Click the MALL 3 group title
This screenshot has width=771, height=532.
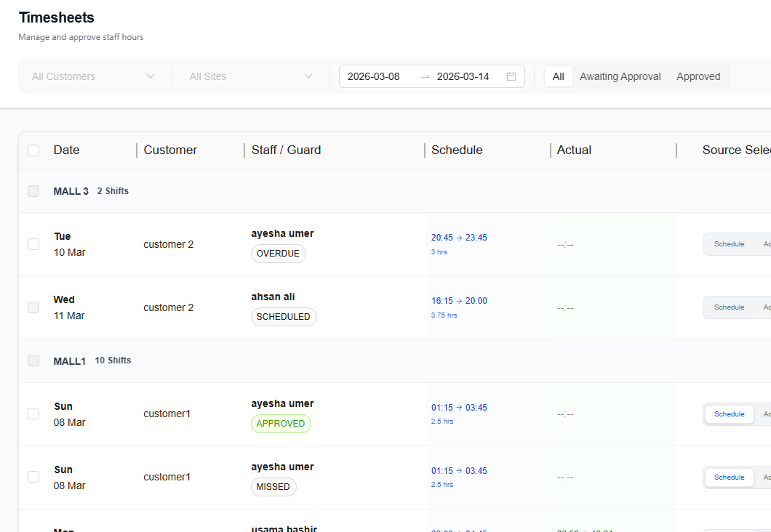(71, 191)
